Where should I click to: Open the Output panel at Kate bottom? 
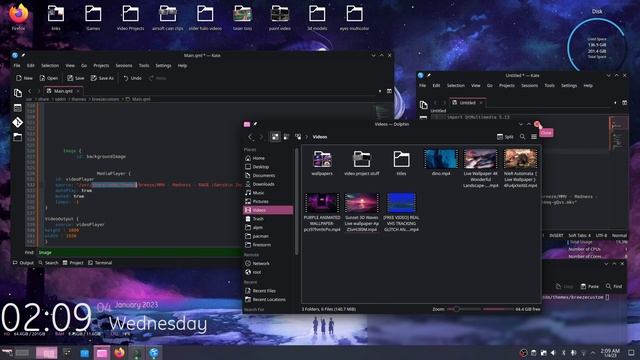click(x=23, y=263)
